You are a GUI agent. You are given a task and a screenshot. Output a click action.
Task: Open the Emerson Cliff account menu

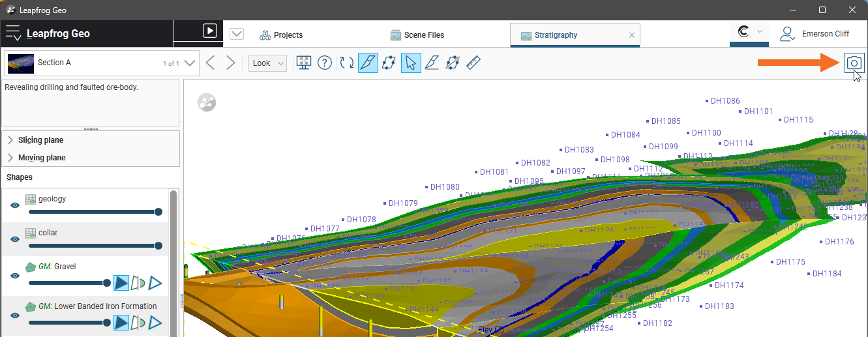[814, 34]
